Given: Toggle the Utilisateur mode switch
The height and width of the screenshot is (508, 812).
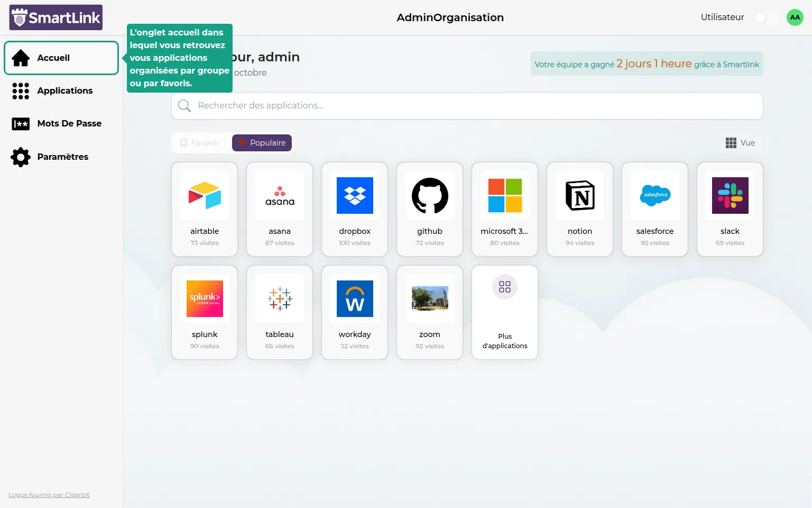Looking at the screenshot, I should 764,17.
